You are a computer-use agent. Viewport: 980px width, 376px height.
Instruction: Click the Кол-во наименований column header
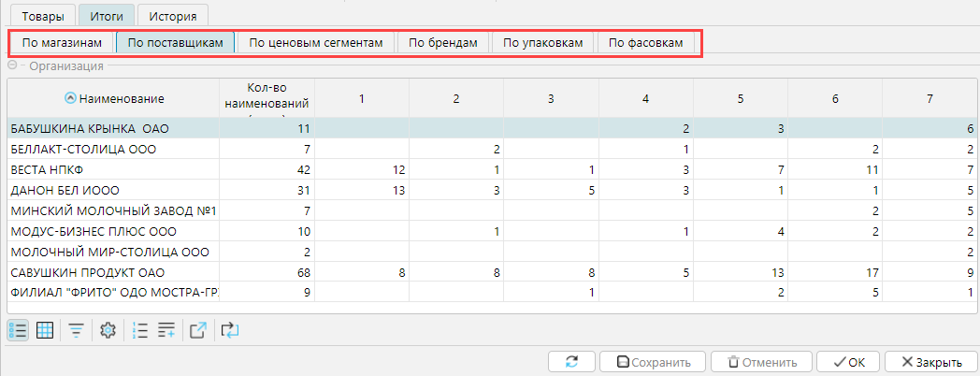coord(267,96)
